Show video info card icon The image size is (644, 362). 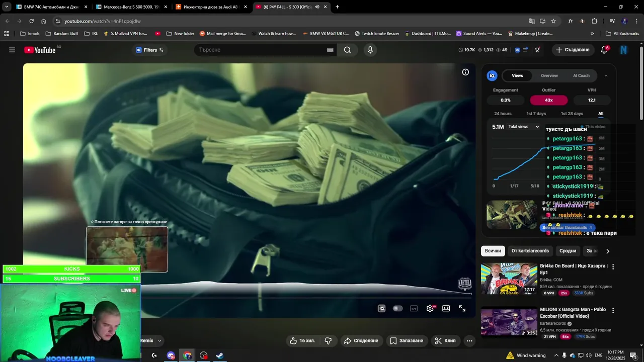[465, 72]
